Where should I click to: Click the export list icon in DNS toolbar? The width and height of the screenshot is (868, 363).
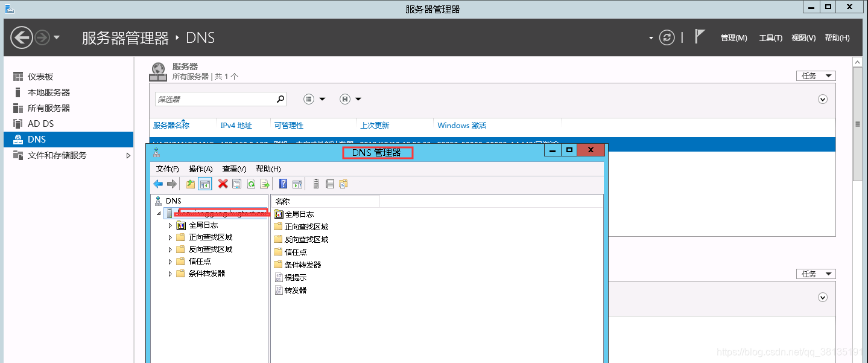pos(264,184)
